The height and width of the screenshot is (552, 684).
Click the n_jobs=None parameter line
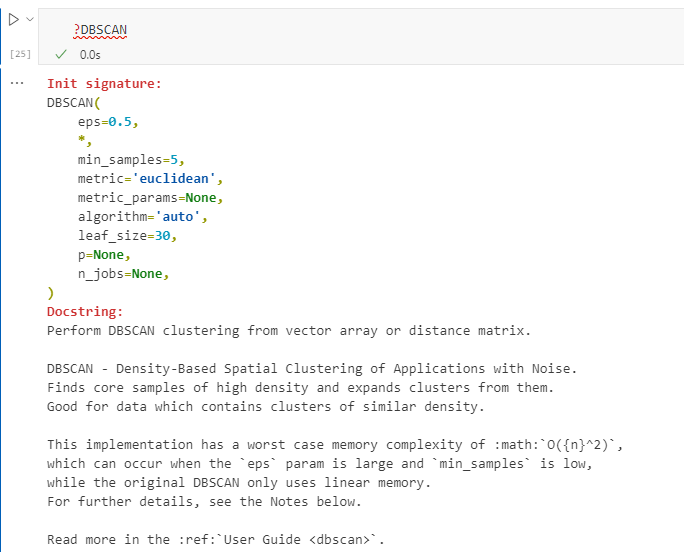(x=123, y=274)
